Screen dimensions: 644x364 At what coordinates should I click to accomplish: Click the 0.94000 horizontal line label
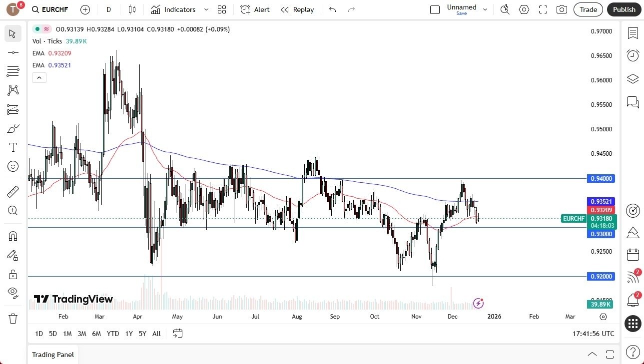coord(602,178)
